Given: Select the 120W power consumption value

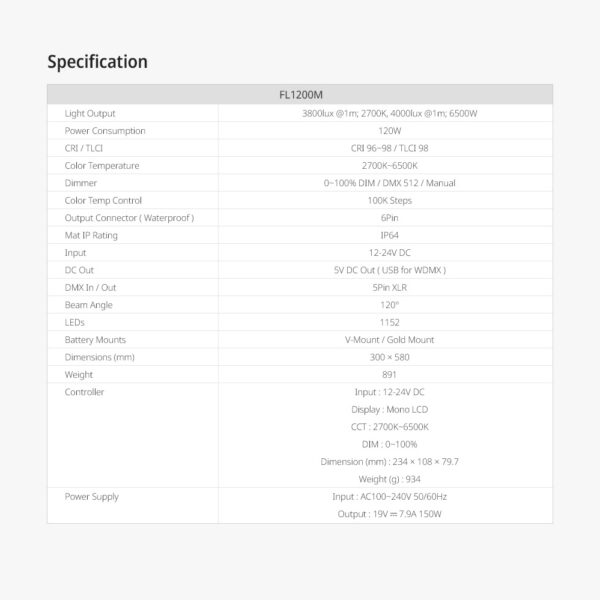Looking at the screenshot, I should [x=390, y=131].
